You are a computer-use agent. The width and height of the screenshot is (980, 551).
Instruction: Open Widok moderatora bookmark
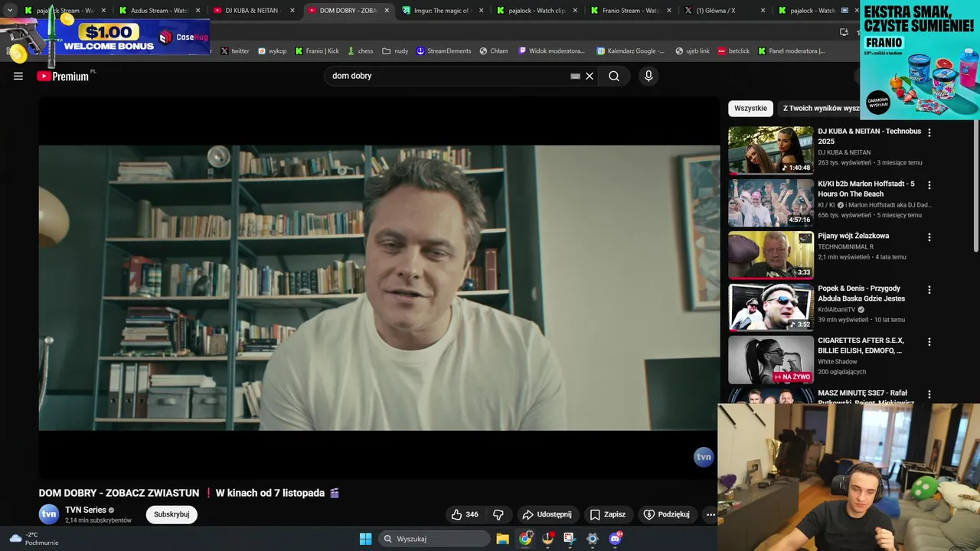point(551,51)
